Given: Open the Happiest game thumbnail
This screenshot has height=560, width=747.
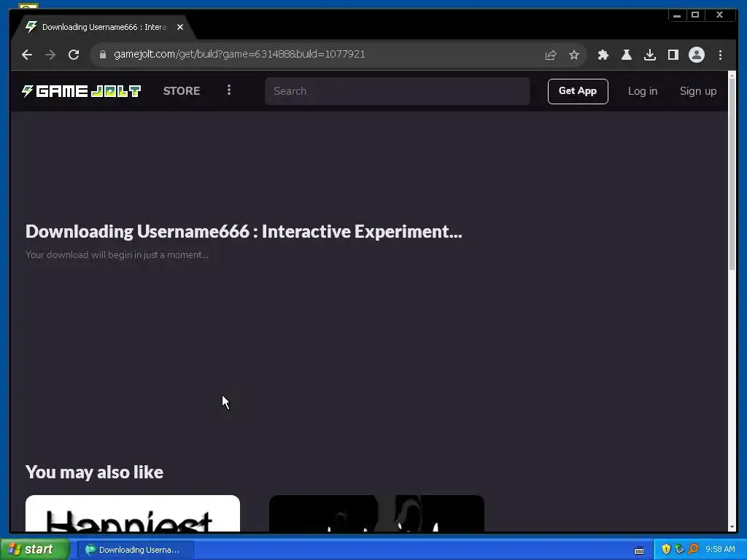Looking at the screenshot, I should 133,513.
